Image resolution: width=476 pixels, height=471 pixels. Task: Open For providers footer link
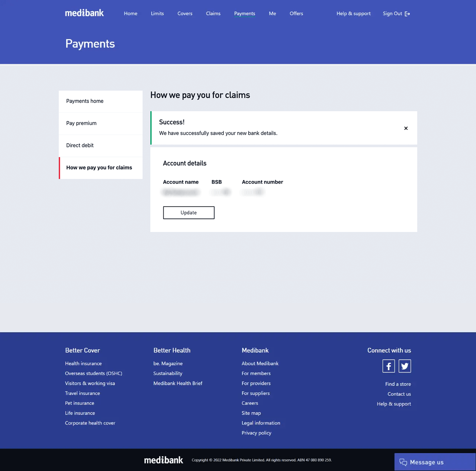click(256, 384)
